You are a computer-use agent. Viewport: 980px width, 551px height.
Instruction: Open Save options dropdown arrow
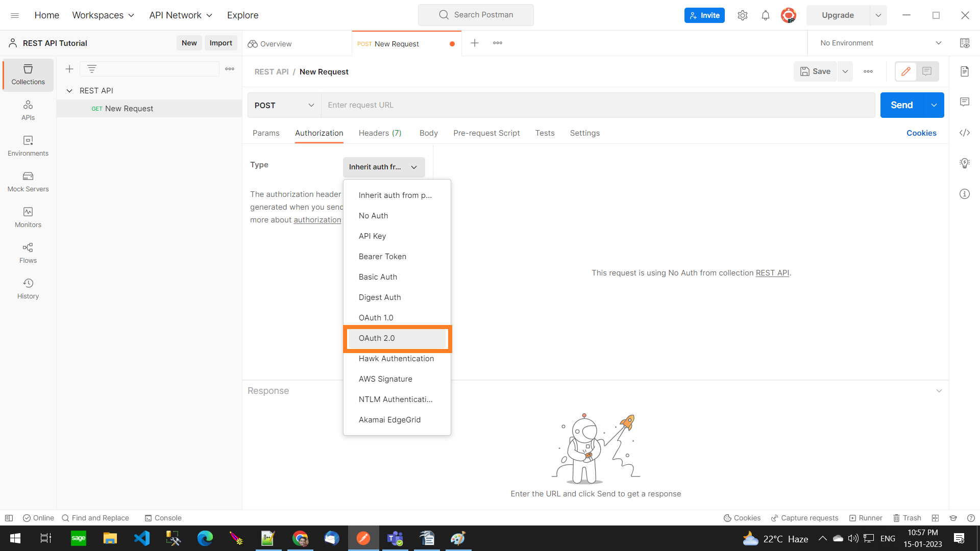tap(845, 71)
